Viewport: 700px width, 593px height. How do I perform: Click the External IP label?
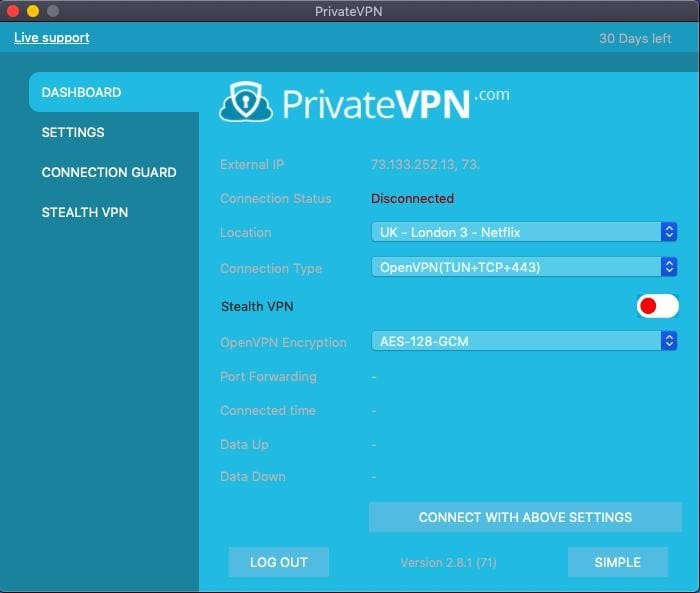tap(252, 165)
